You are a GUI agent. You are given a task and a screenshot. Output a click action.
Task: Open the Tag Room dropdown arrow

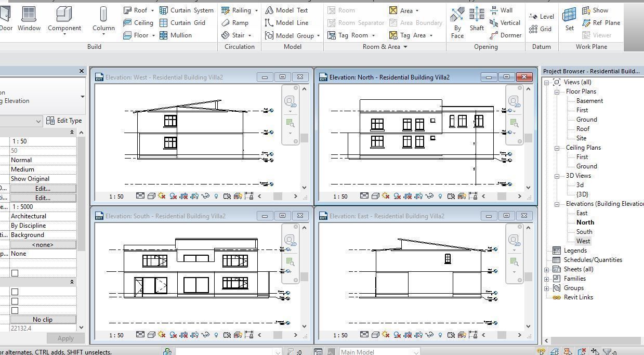click(373, 35)
